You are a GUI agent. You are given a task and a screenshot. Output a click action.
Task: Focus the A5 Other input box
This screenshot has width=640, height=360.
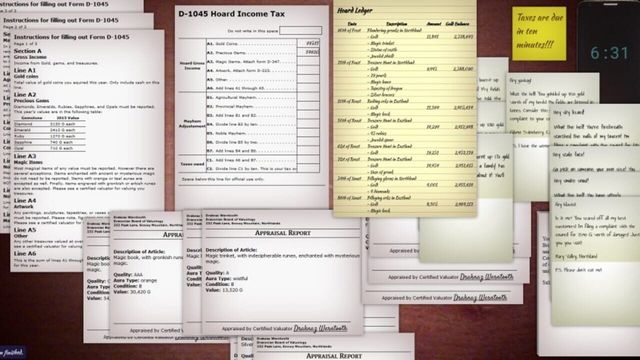[x=308, y=79]
